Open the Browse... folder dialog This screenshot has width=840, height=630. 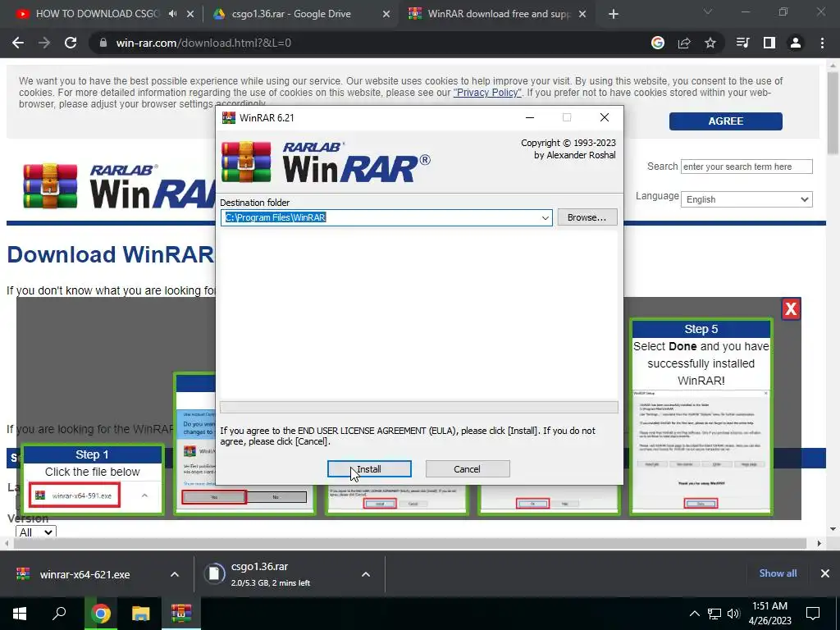[587, 217]
